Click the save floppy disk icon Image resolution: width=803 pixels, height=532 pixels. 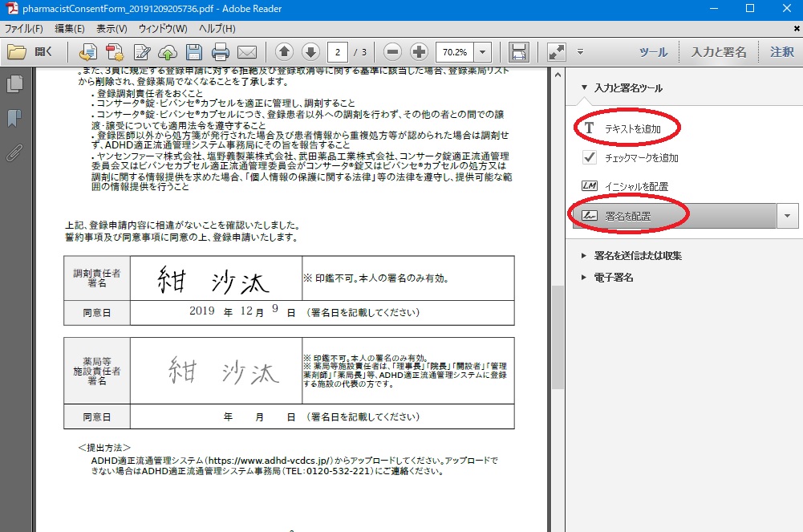click(x=193, y=52)
